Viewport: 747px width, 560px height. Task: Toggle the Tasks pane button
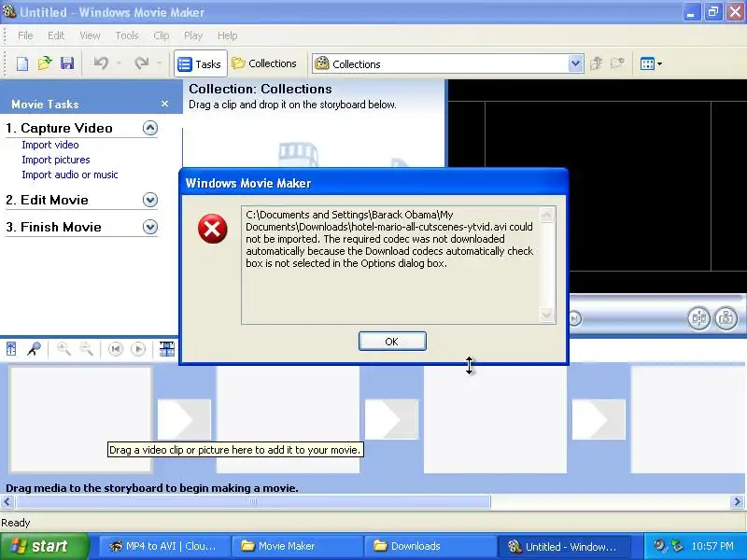(x=200, y=63)
